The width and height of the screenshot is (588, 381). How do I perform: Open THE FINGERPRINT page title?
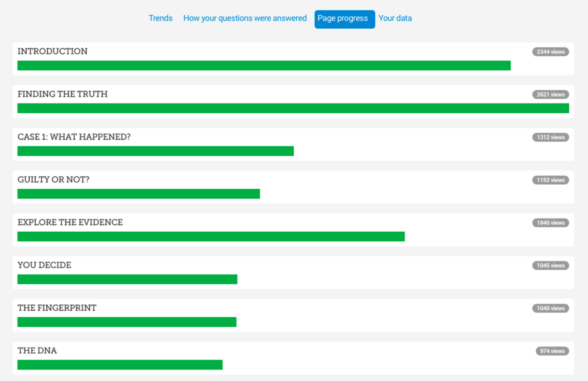(57, 308)
